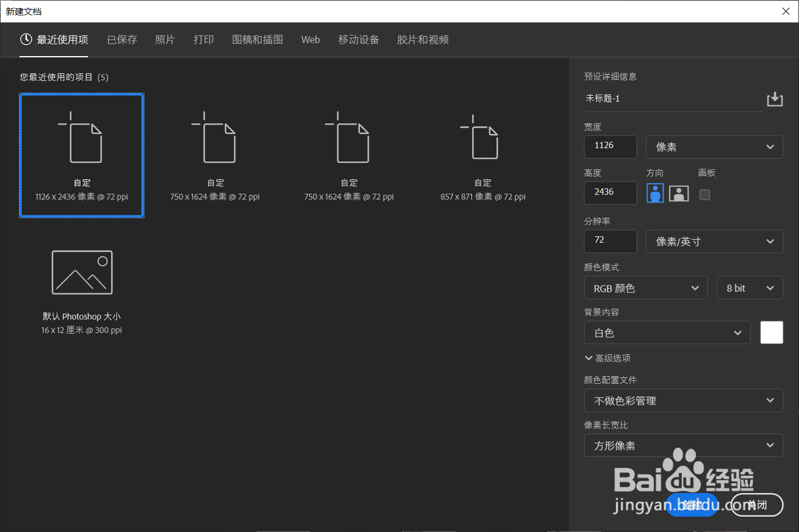Open the 背景内容 dropdown showing 白色
This screenshot has height=532, width=799.
(x=667, y=332)
